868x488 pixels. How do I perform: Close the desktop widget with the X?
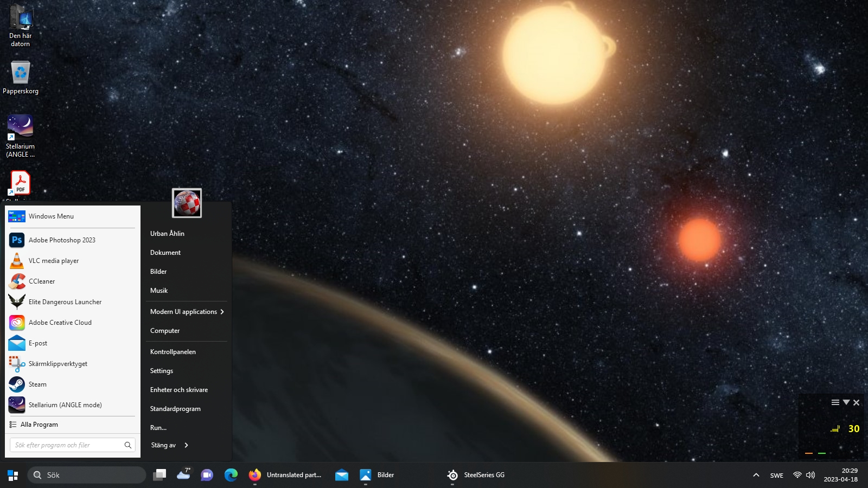(857, 402)
